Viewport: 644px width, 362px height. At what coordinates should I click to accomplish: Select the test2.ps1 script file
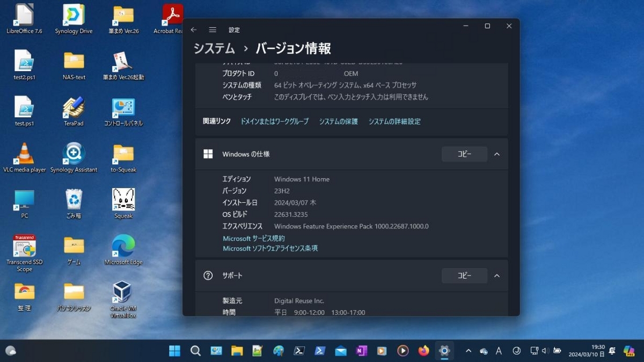tap(24, 65)
